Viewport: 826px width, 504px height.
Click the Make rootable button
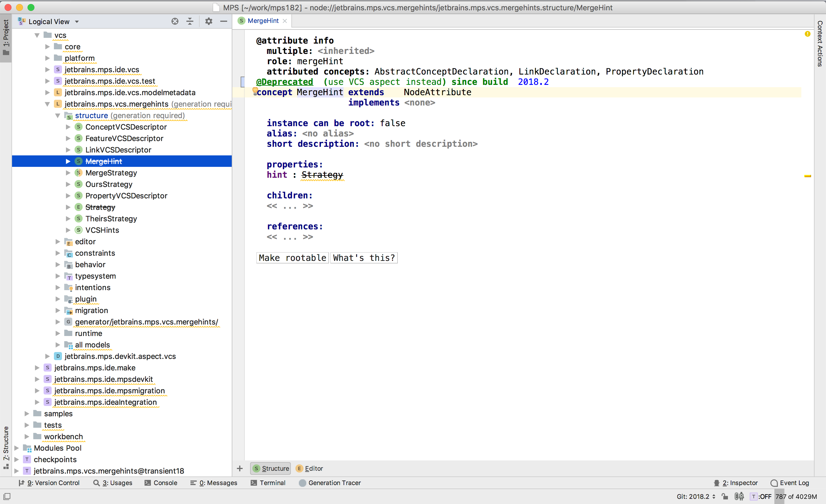292,258
